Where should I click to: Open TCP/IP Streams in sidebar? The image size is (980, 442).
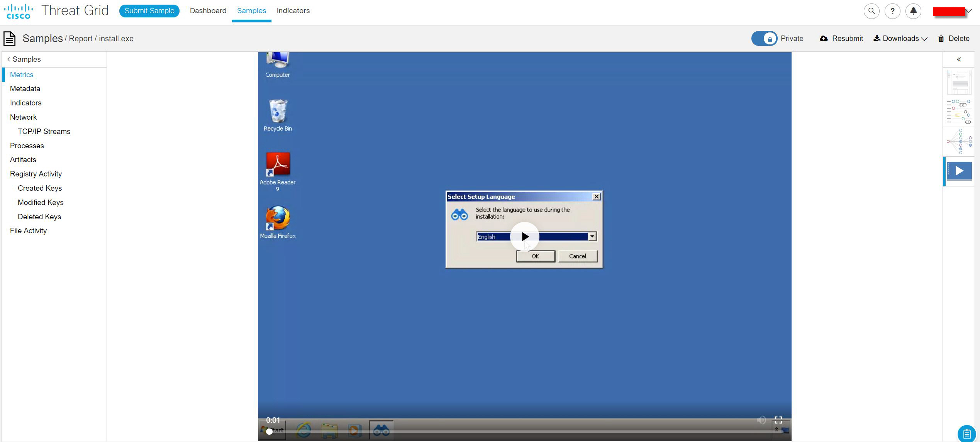(44, 132)
